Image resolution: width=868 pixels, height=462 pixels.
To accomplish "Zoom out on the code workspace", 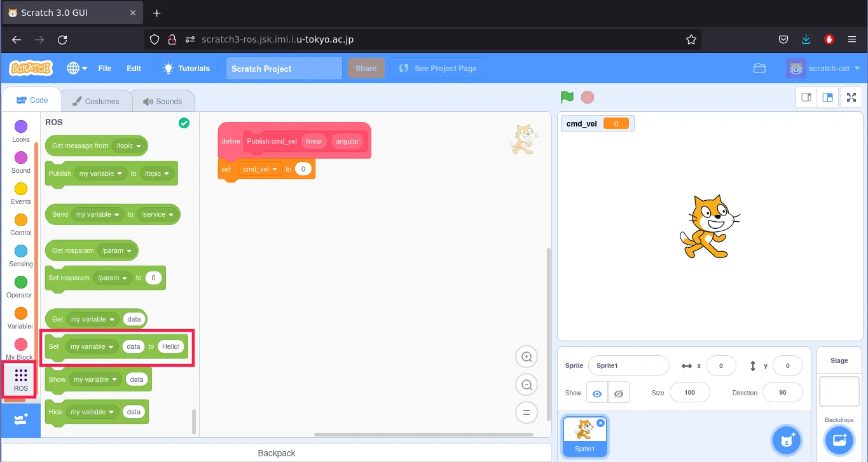I will pyautogui.click(x=527, y=384).
